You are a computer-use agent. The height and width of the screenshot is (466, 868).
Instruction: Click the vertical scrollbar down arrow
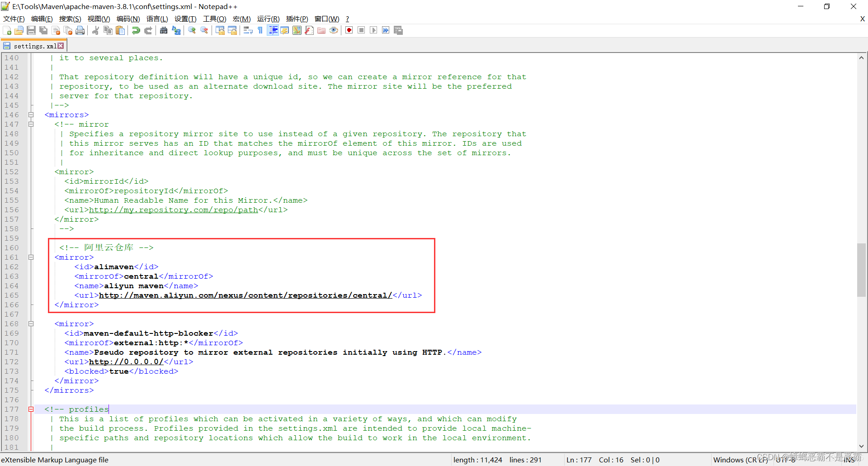pyautogui.click(x=862, y=446)
